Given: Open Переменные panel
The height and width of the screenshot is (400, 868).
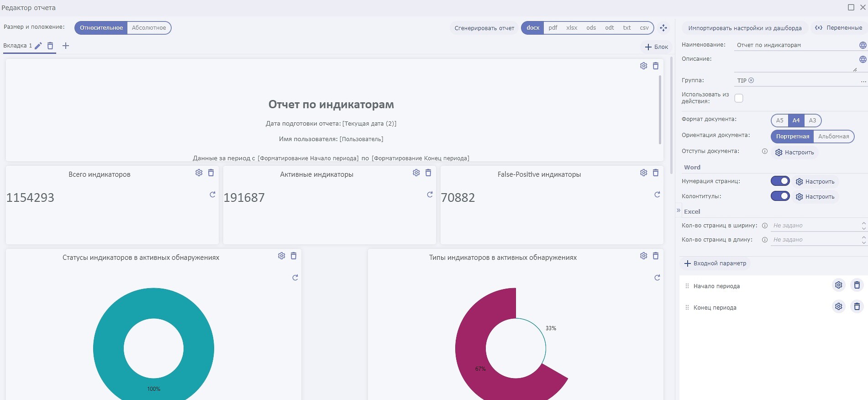Looking at the screenshot, I should click(x=839, y=28).
